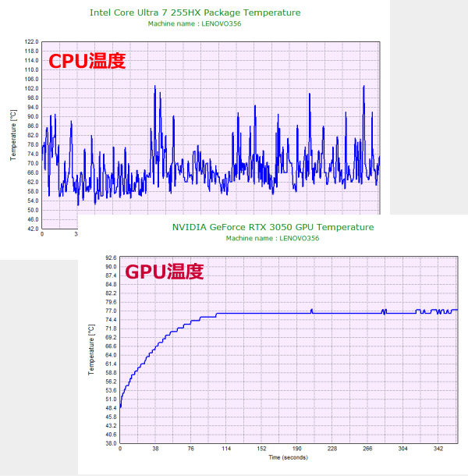Click the NVIDIA GeForce RTX 3050 chart title
468x476 pixels.
click(x=273, y=227)
